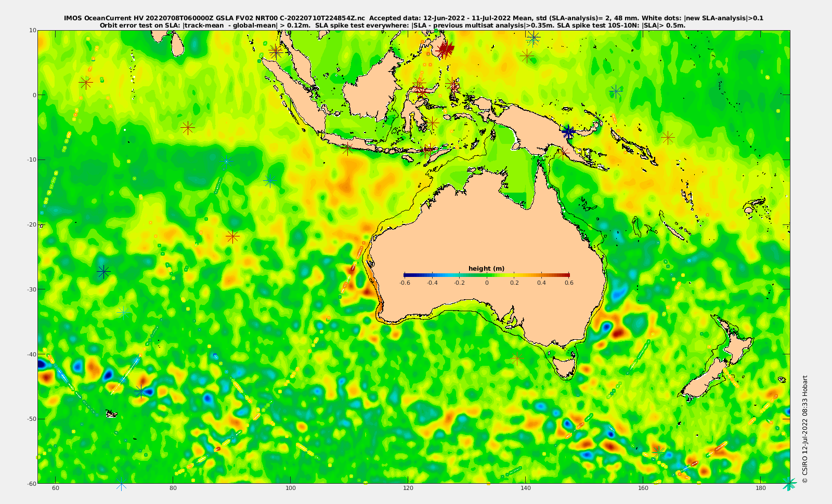
Task: Click the 80 longitude axis label
Action: point(173,488)
